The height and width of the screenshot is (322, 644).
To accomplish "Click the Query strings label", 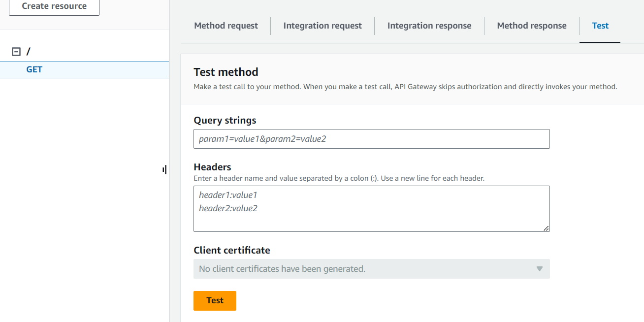I will click(225, 120).
